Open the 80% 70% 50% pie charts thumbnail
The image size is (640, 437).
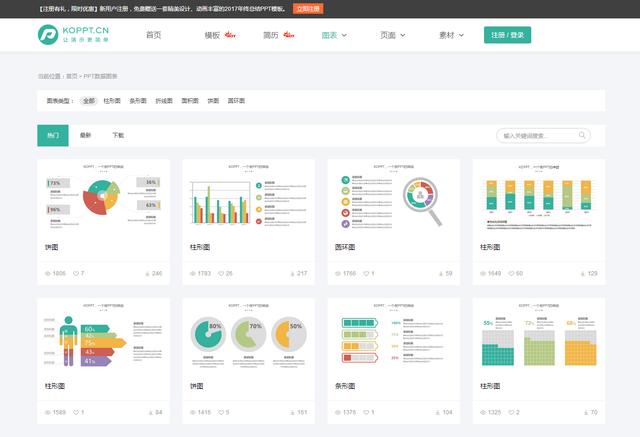pos(249,336)
